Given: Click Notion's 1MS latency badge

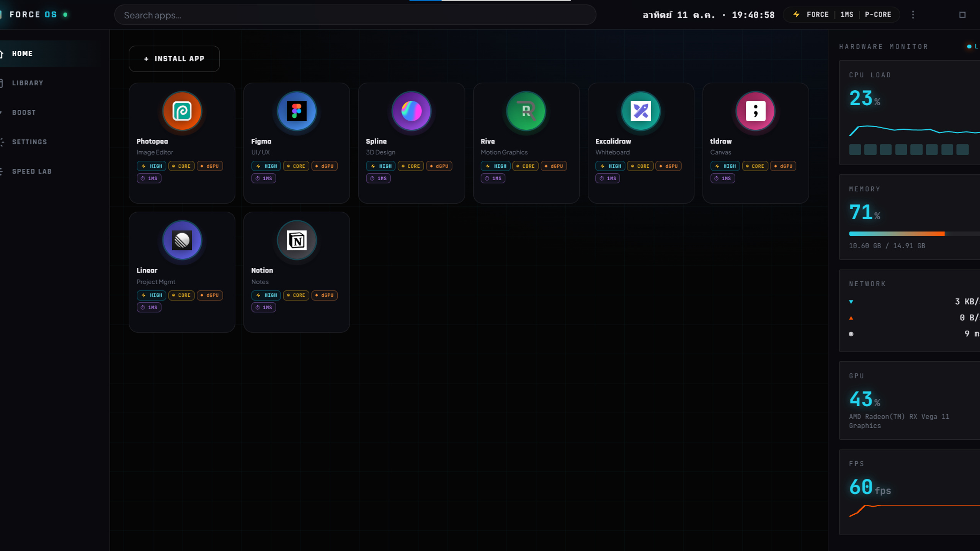Looking at the screenshot, I should coord(264,308).
